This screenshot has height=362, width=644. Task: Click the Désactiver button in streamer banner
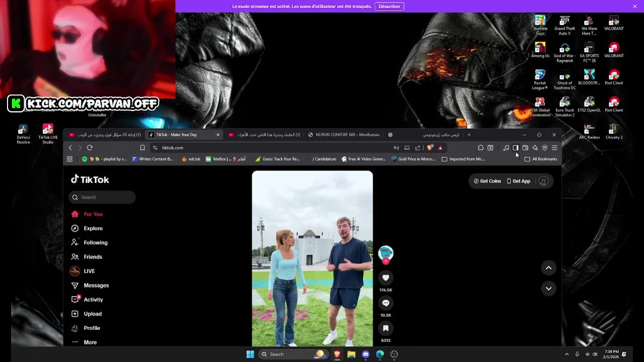coord(389,6)
